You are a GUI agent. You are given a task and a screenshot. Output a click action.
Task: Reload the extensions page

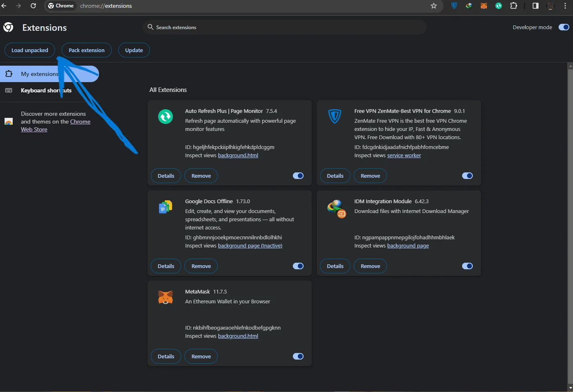tap(33, 6)
